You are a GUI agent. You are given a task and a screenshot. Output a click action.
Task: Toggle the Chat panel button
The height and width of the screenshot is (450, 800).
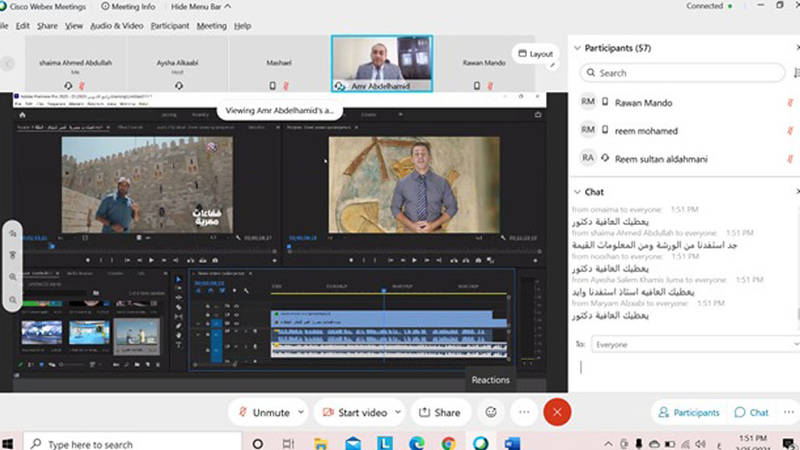point(752,412)
